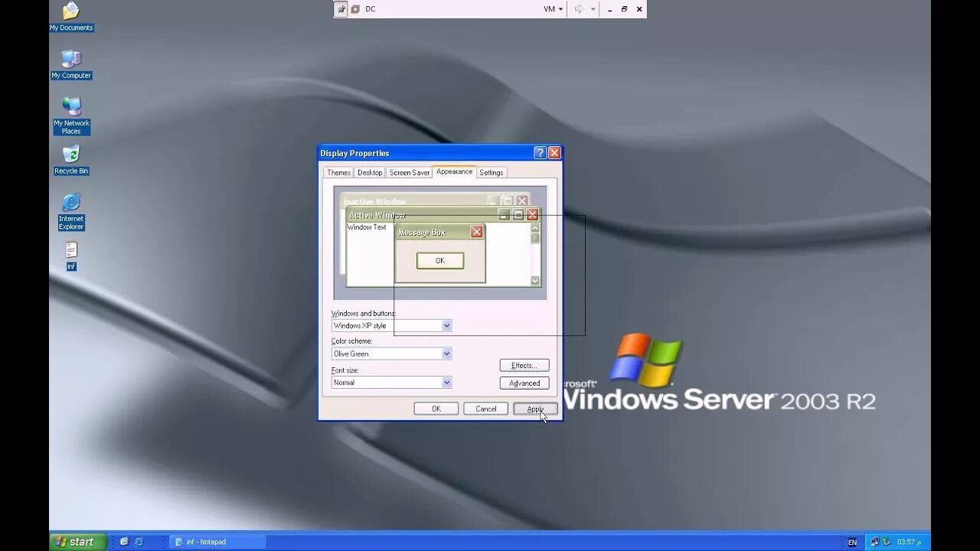Click the Window Text preview area
980x551 pixels.
pos(367,227)
